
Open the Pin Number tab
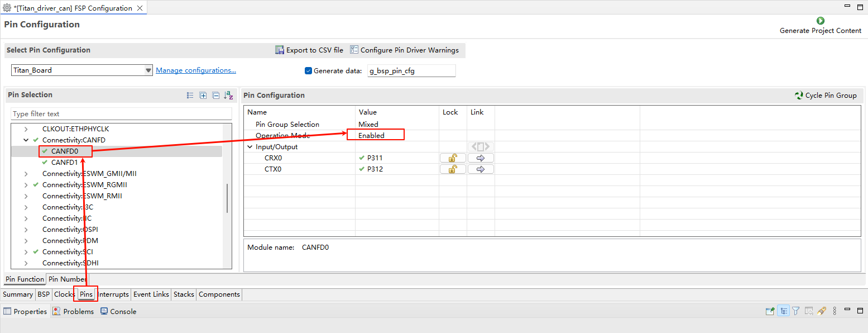pyautogui.click(x=67, y=279)
